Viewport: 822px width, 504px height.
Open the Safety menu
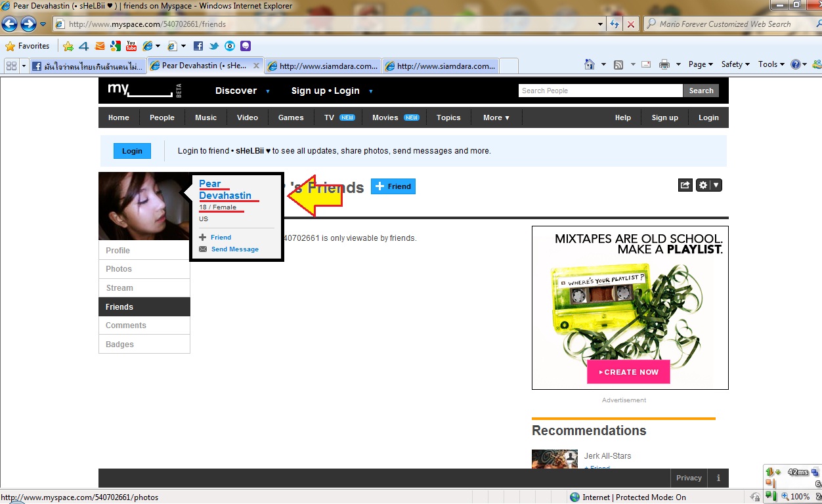tap(735, 64)
